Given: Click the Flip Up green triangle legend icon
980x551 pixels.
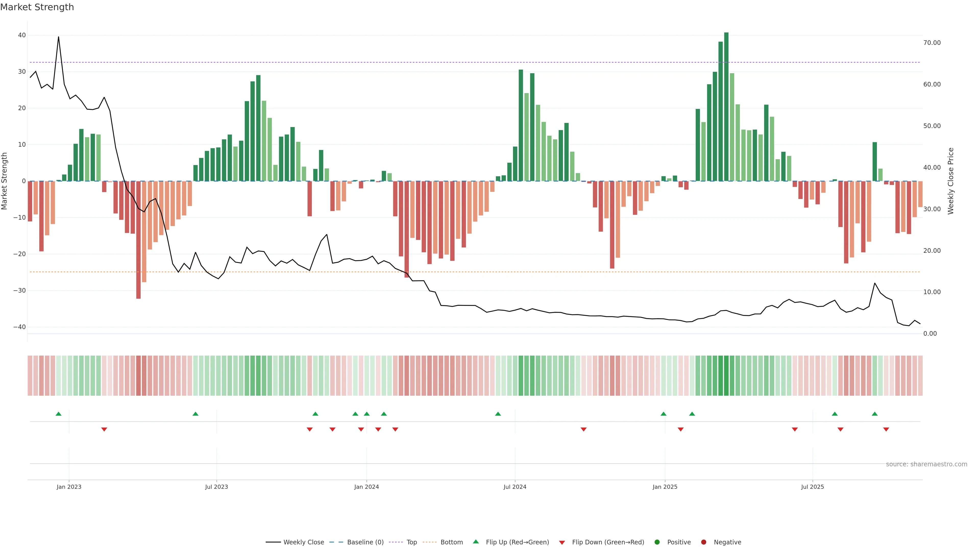Looking at the screenshot, I should 475,542.
